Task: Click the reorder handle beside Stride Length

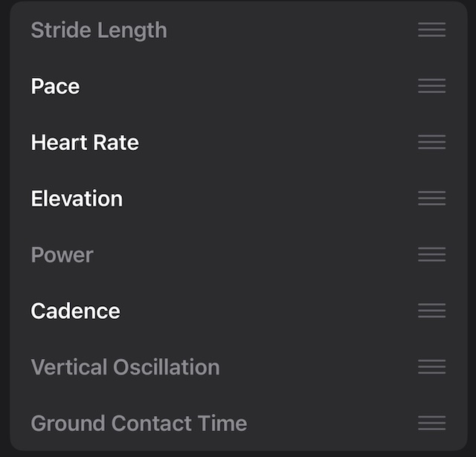Action: pyautogui.click(x=431, y=30)
